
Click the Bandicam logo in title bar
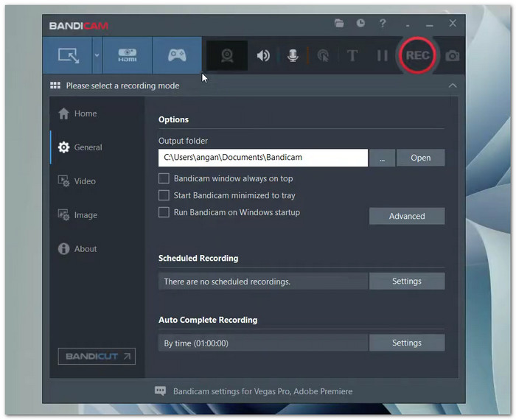click(79, 26)
